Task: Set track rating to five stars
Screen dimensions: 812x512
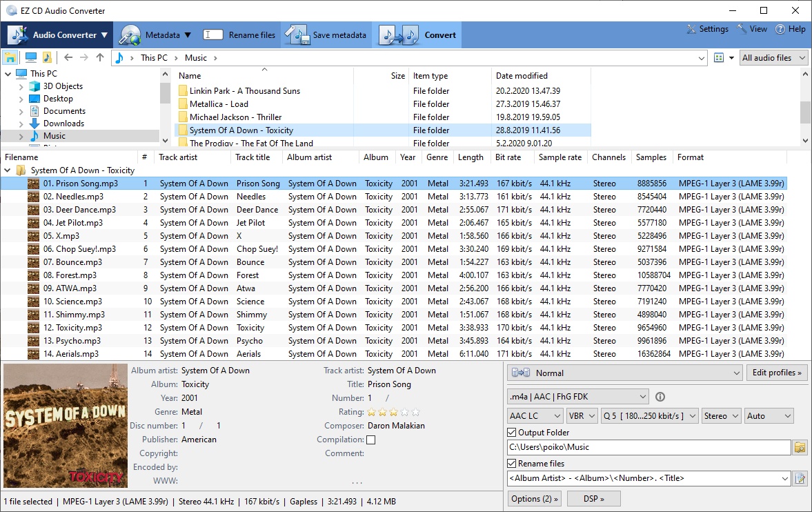Action: [x=414, y=412]
